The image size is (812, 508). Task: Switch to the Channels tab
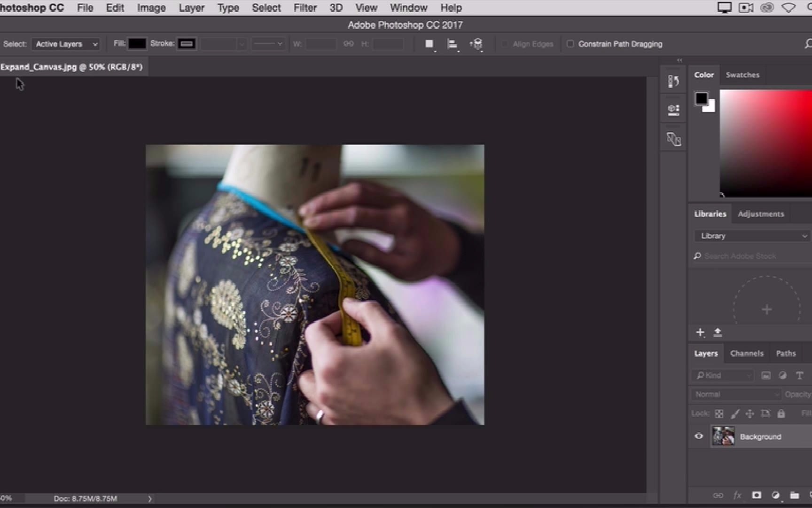tap(747, 353)
